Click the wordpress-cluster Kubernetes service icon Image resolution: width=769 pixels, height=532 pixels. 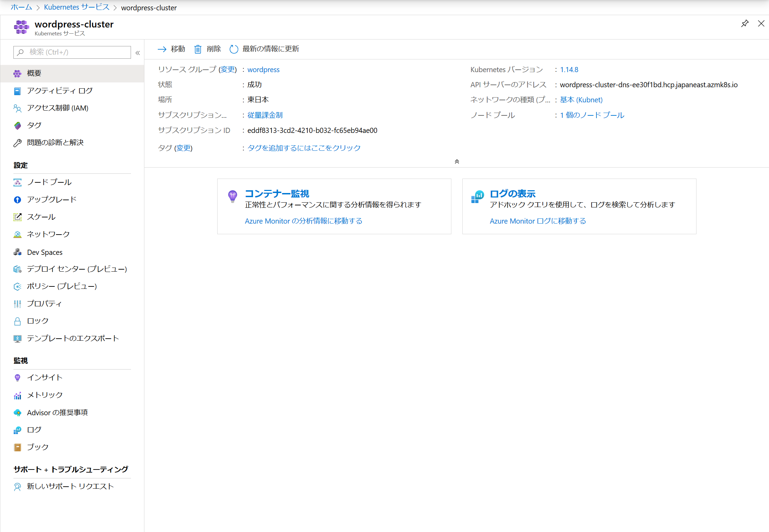(x=21, y=27)
